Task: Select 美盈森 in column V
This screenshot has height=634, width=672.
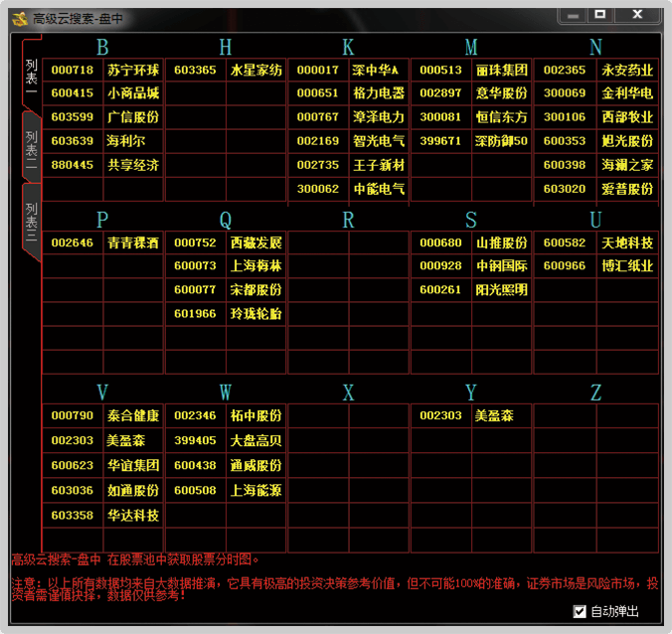Action: click(x=126, y=440)
